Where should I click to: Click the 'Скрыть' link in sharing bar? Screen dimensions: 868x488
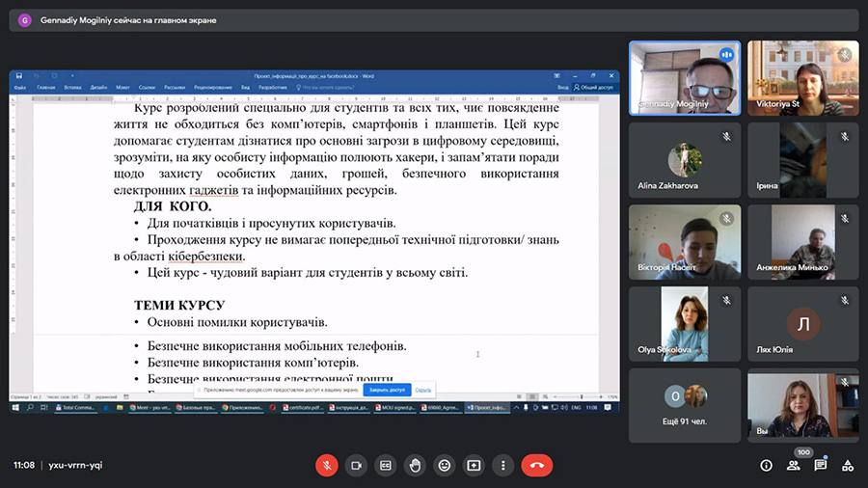[423, 390]
